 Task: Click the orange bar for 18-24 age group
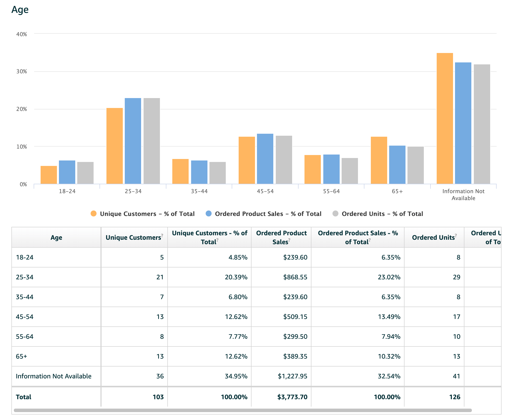pyautogui.click(x=49, y=175)
